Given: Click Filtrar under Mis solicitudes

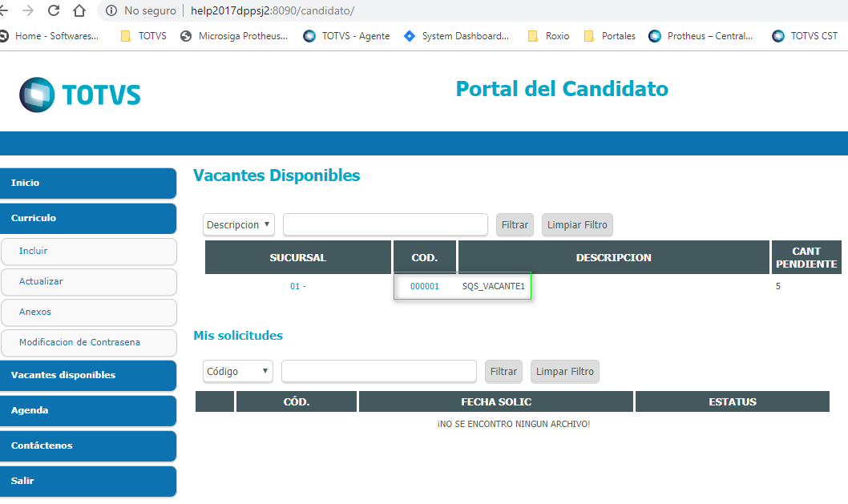Looking at the screenshot, I should (503, 371).
